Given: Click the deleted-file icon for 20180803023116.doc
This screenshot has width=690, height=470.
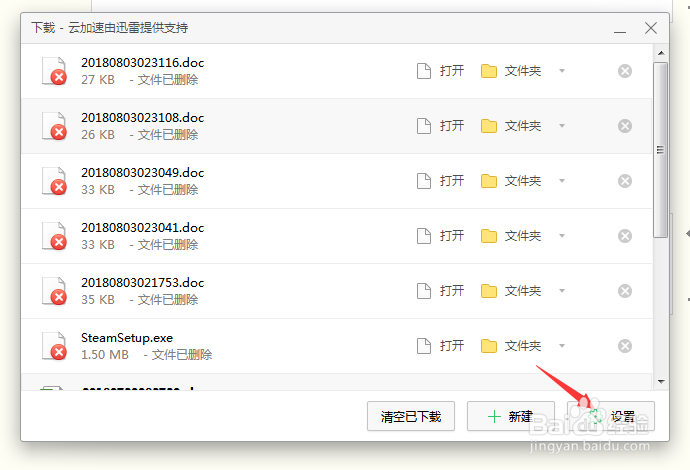Looking at the screenshot, I should (x=54, y=71).
